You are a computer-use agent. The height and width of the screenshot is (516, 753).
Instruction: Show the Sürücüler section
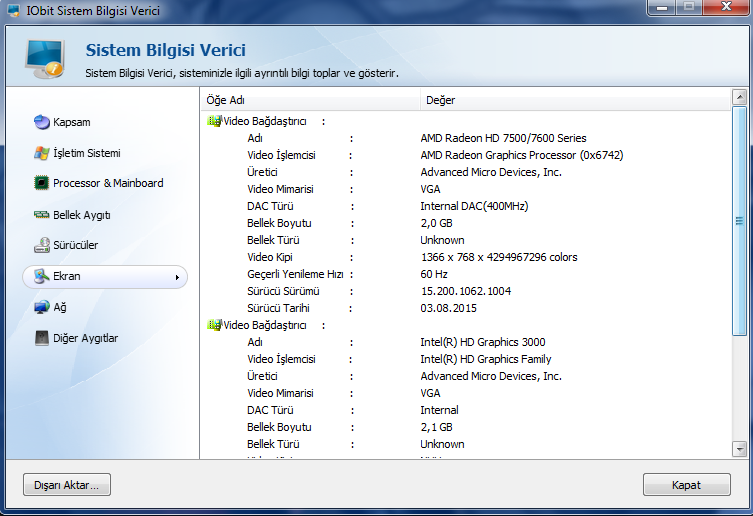pos(75,245)
